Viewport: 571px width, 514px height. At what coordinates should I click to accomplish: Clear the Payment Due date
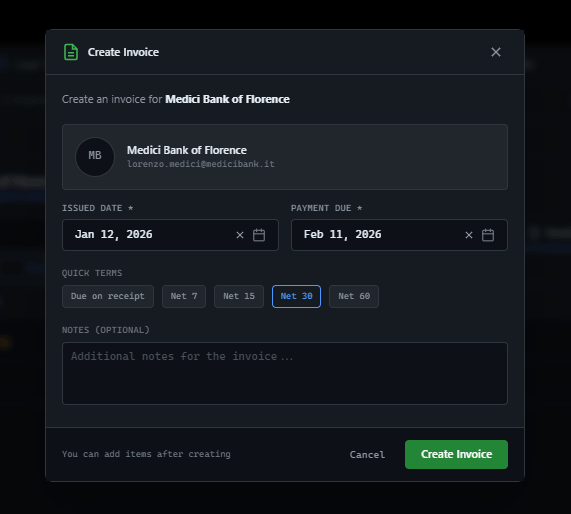[x=469, y=235]
